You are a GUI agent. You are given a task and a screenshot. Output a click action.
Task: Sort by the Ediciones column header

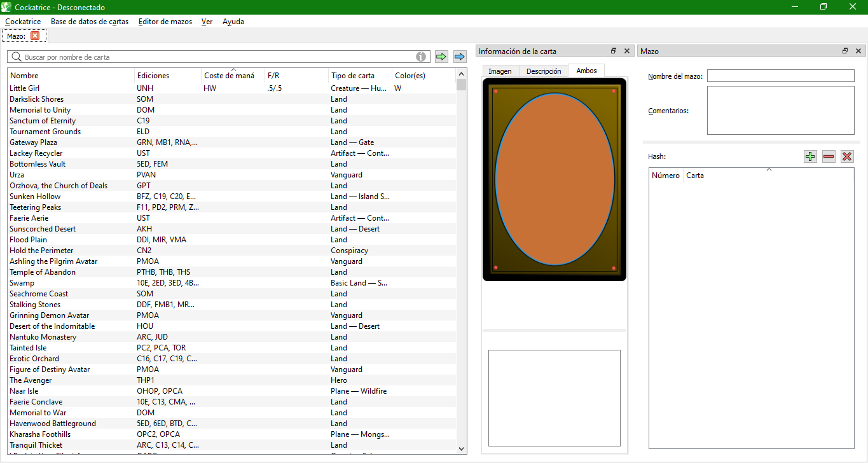coord(168,76)
